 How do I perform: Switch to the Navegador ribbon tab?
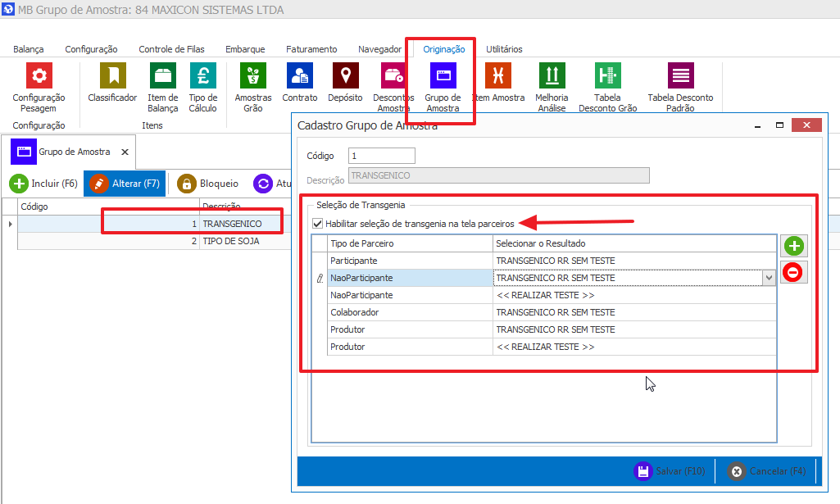click(379, 49)
